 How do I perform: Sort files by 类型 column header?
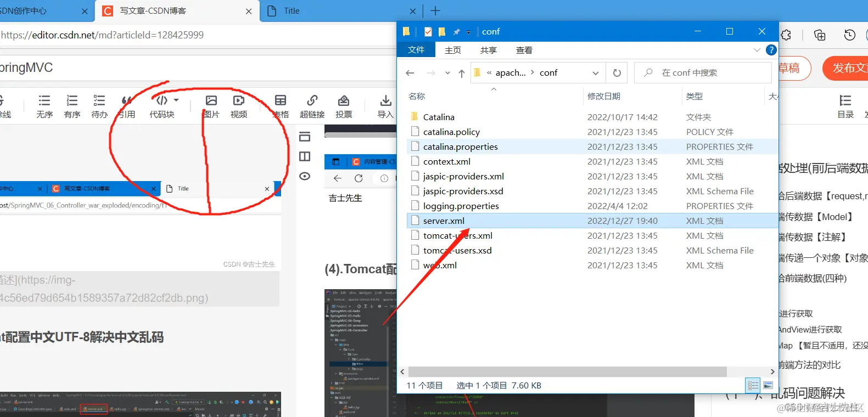(695, 96)
